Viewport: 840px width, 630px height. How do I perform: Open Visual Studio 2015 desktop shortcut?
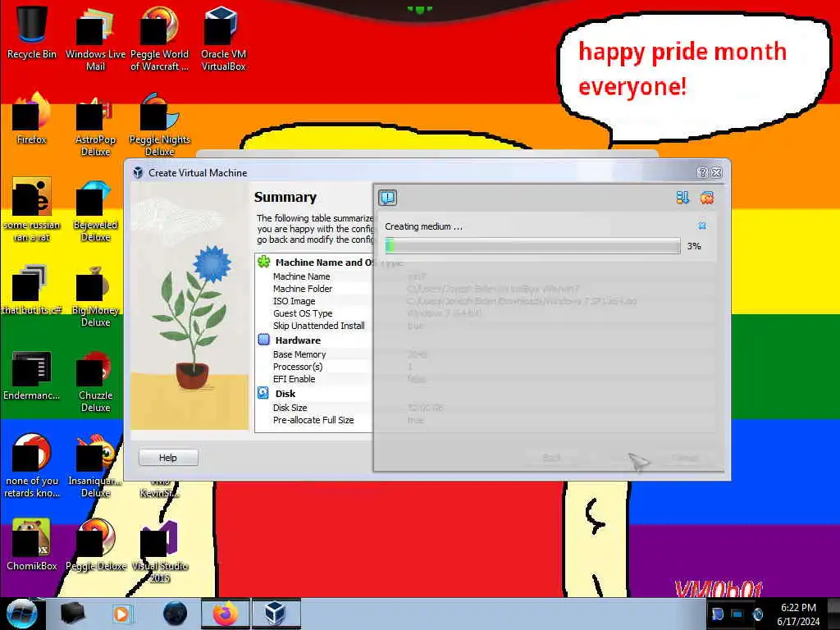coord(159,552)
